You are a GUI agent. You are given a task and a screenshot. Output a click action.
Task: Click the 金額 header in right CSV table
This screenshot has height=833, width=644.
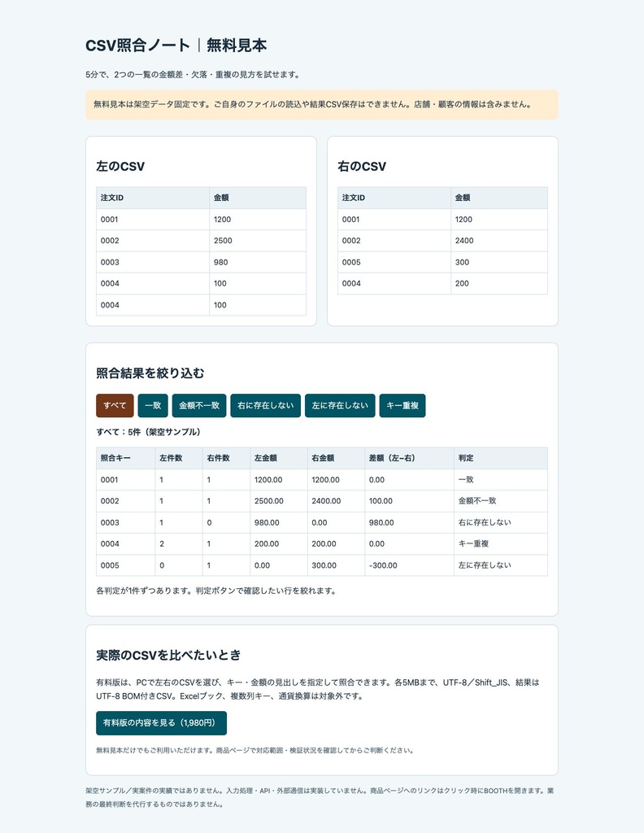(499, 198)
